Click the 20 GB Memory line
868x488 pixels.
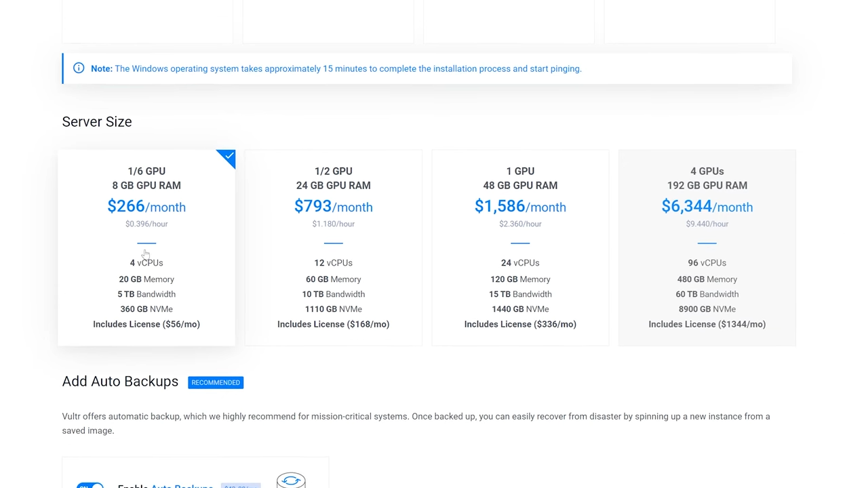point(146,279)
